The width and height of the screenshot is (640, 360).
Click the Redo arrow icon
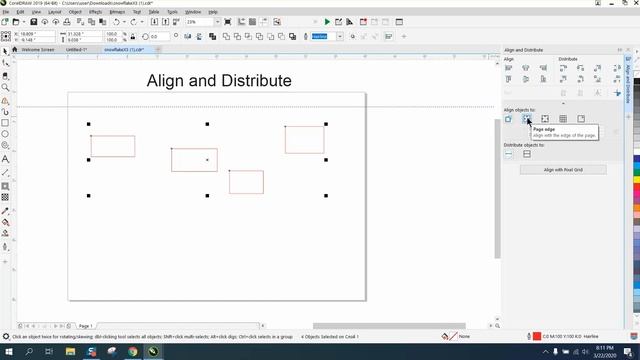pos(133,22)
